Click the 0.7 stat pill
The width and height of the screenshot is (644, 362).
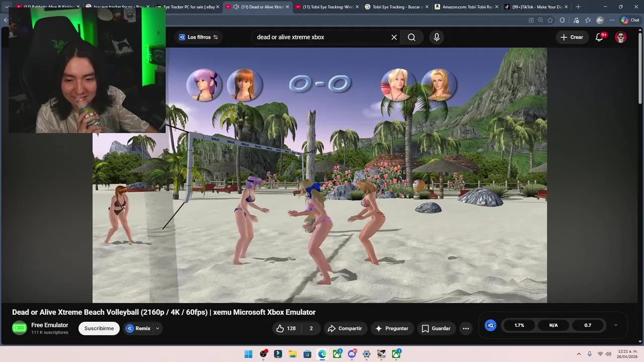(x=588, y=325)
